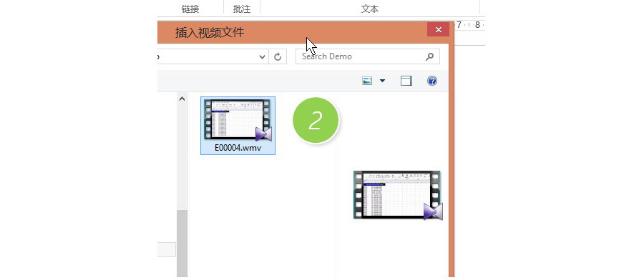The image size is (644, 280).
Task: Click the refresh icon beside address bar
Action: pyautogui.click(x=278, y=57)
